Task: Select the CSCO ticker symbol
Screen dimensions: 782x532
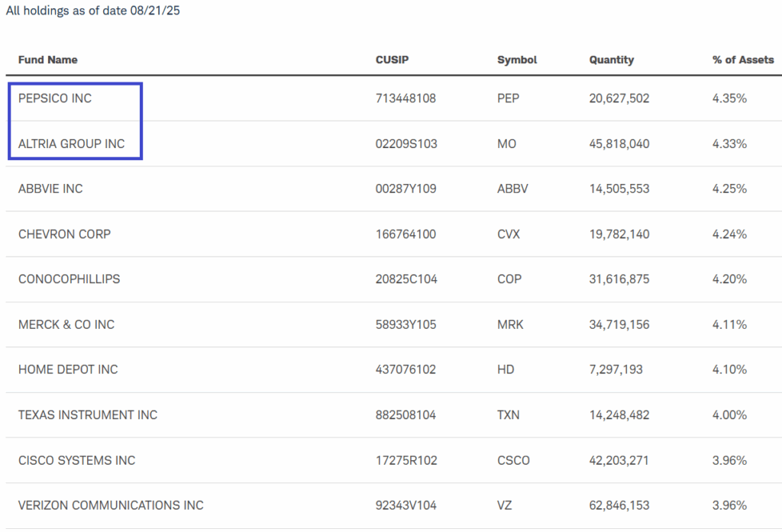Action: tap(513, 460)
